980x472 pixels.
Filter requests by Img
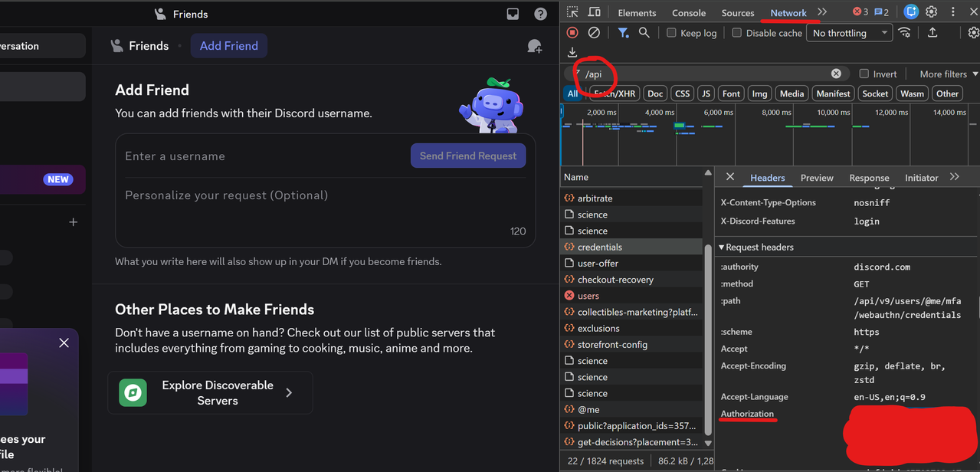[759, 93]
